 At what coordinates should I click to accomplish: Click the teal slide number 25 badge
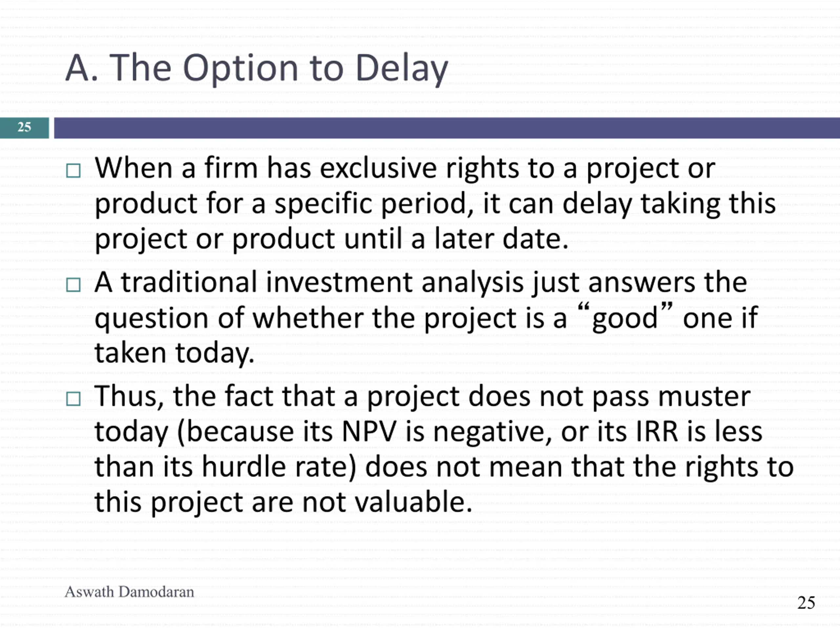pos(24,128)
